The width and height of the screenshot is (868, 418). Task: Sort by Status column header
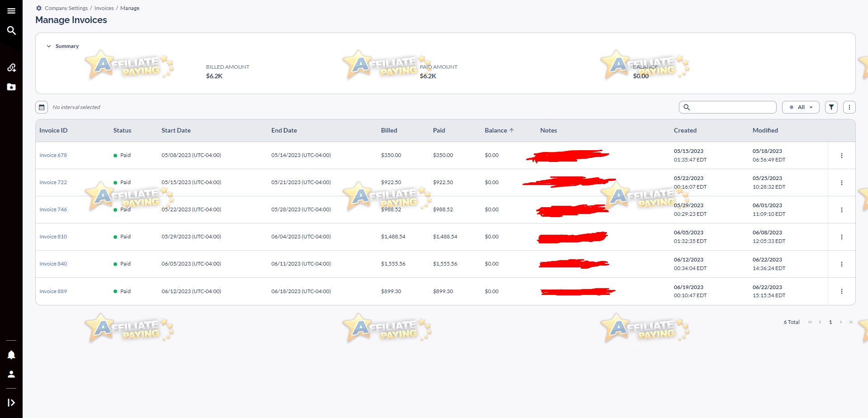[122, 130]
